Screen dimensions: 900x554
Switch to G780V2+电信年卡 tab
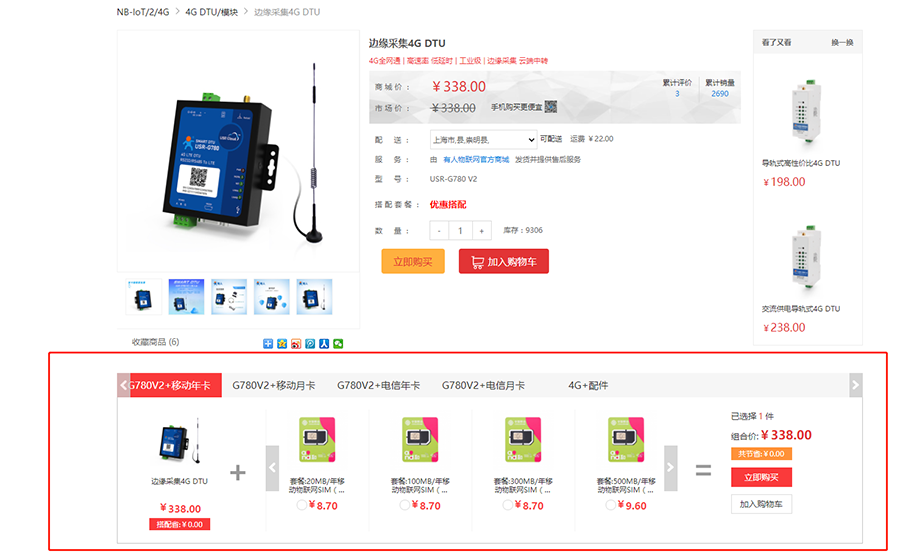pos(378,385)
